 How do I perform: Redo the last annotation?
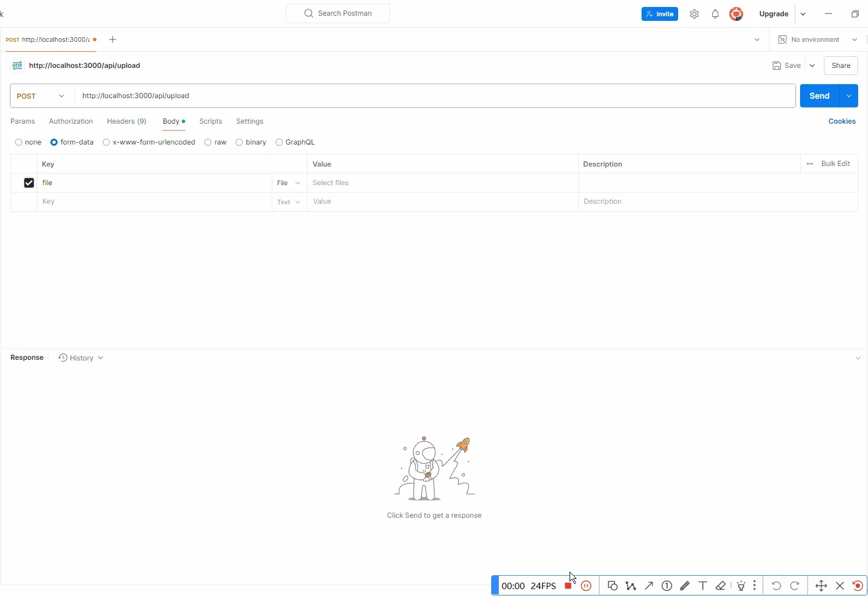(x=795, y=586)
